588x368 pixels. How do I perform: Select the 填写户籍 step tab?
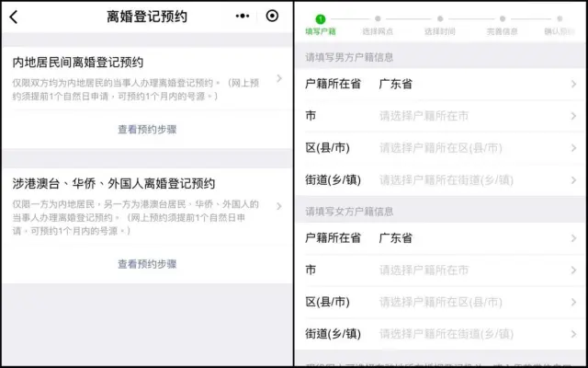tap(321, 31)
